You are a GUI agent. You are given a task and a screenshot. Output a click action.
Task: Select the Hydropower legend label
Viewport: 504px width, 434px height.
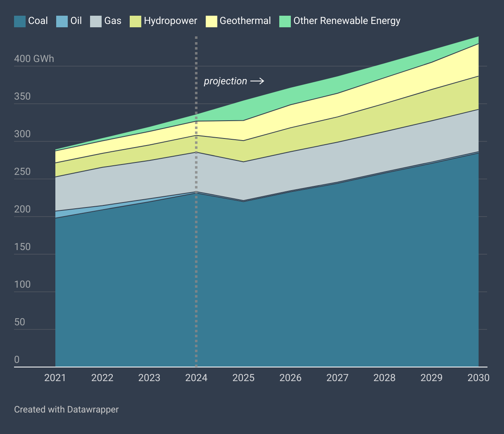pyautogui.click(x=170, y=21)
